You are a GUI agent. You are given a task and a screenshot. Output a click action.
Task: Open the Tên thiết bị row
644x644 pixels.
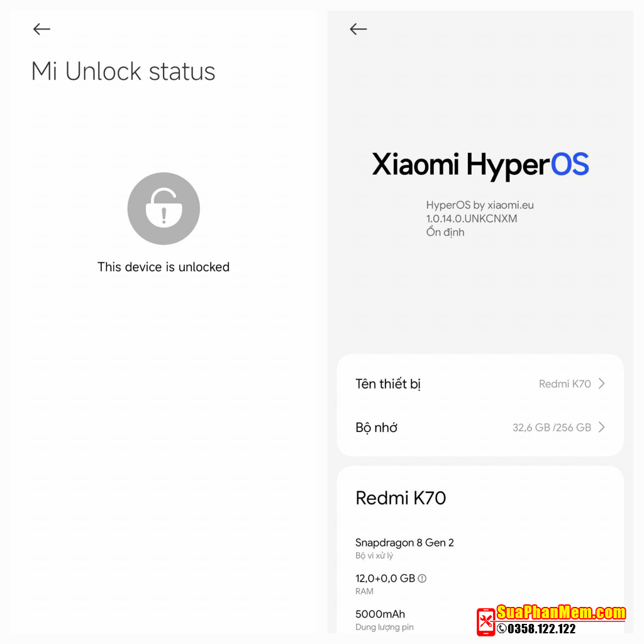click(x=480, y=384)
